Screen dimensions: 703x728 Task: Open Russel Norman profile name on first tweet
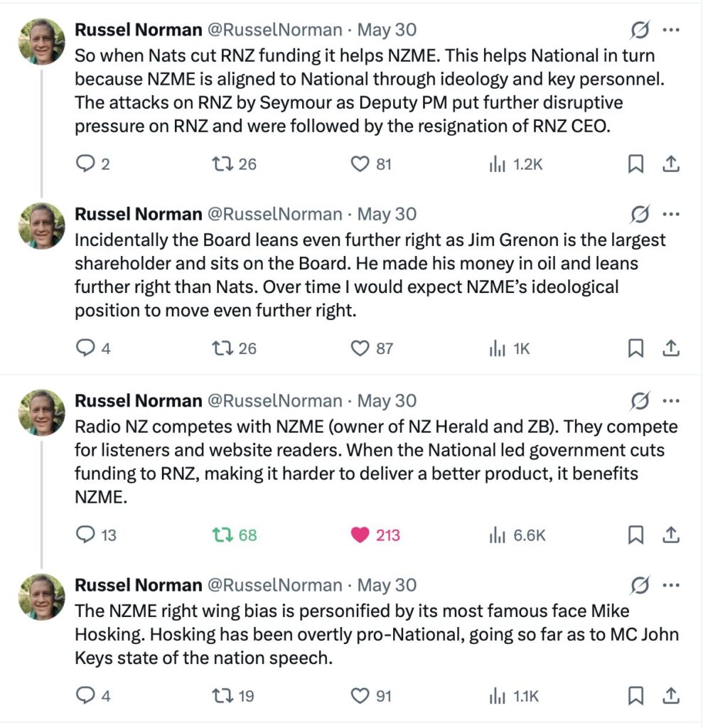click(x=139, y=30)
